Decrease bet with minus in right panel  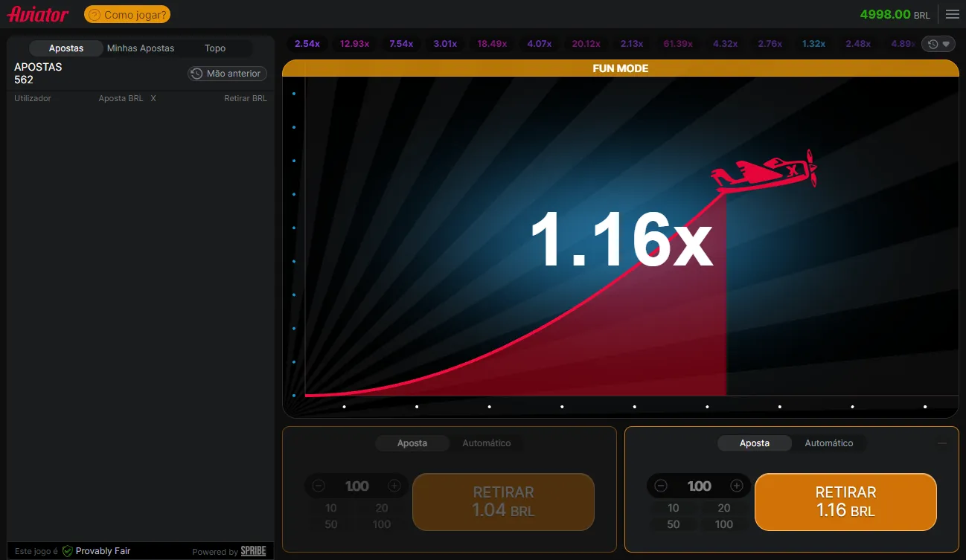[x=661, y=486]
